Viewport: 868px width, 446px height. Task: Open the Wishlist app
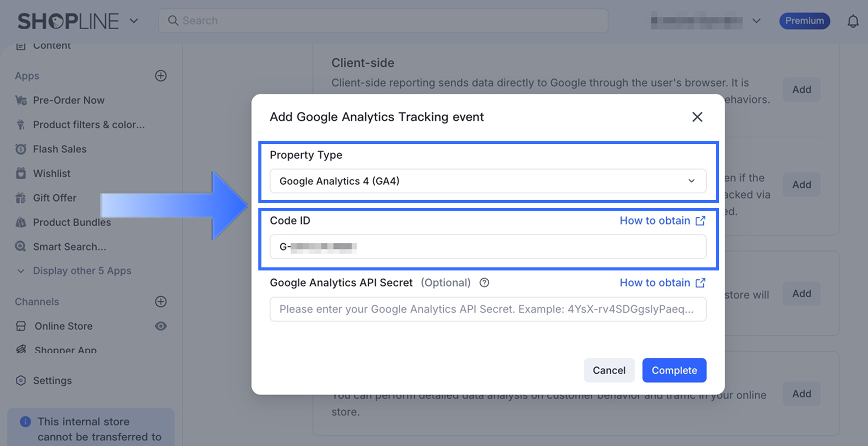pyautogui.click(x=52, y=174)
